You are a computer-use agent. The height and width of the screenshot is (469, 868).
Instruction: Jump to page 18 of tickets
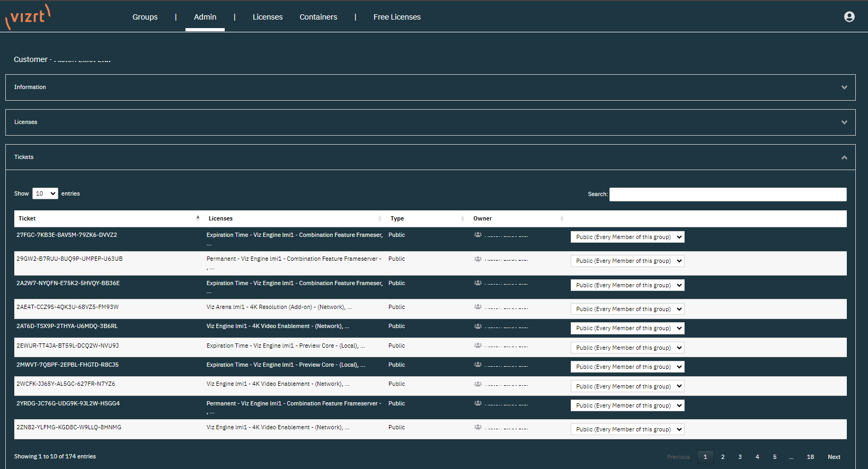point(810,457)
